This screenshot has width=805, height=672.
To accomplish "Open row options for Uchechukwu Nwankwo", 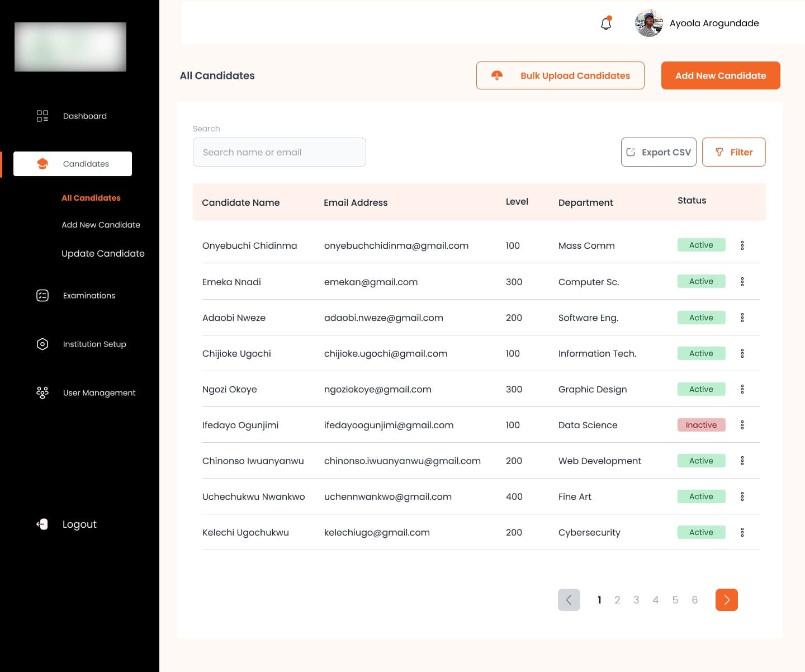I will pyautogui.click(x=742, y=496).
